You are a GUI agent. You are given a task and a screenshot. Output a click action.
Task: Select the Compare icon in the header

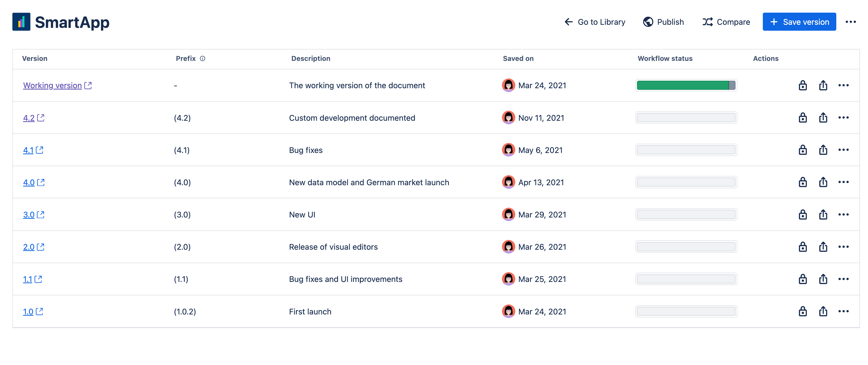708,22
